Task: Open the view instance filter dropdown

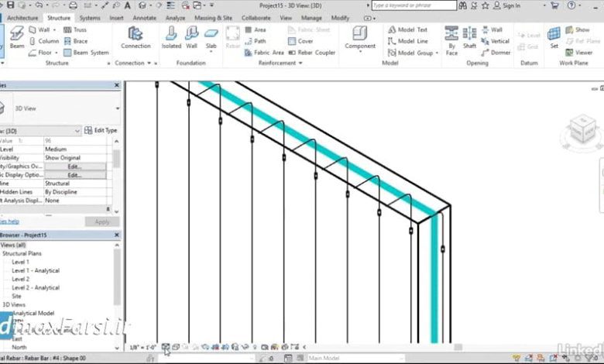Action: [x=77, y=131]
